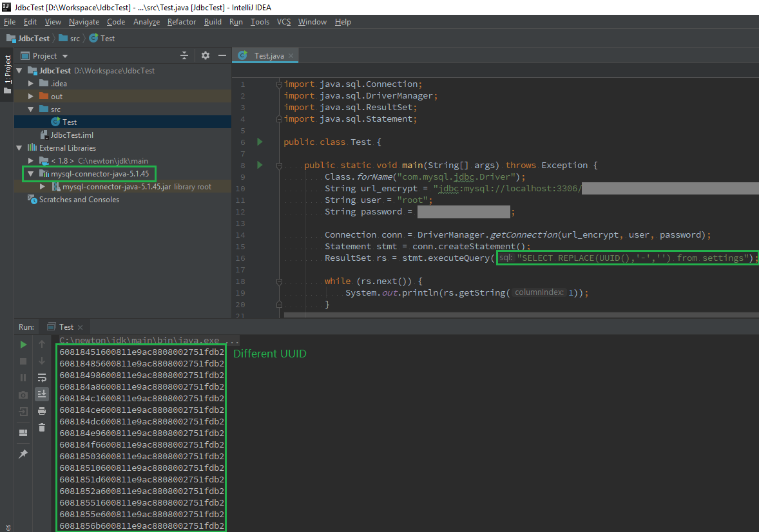Open Project panel settings gear
Screen dimensions: 759x532
[x=206, y=56]
